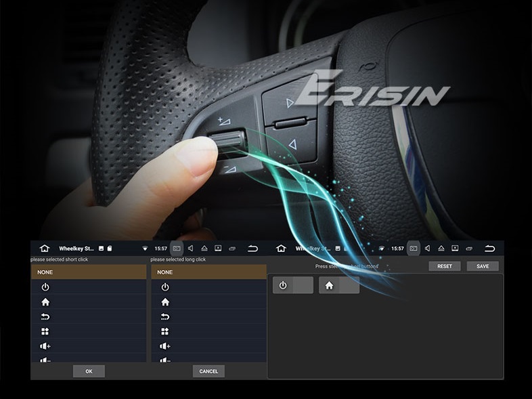Tap the assigned home key tile in key panel
Viewport: 532px width, 399px height.
click(338, 285)
